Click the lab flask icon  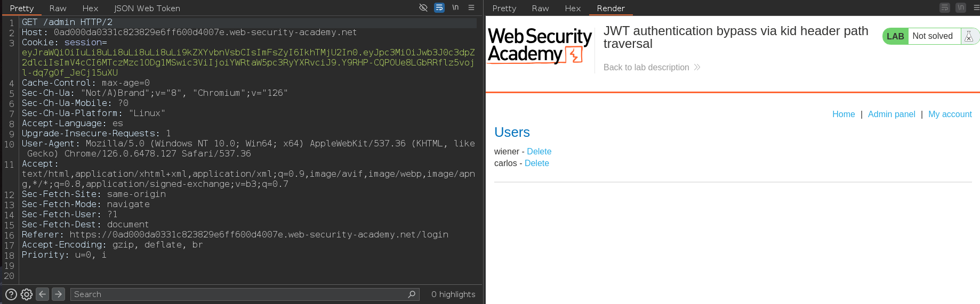click(x=969, y=36)
